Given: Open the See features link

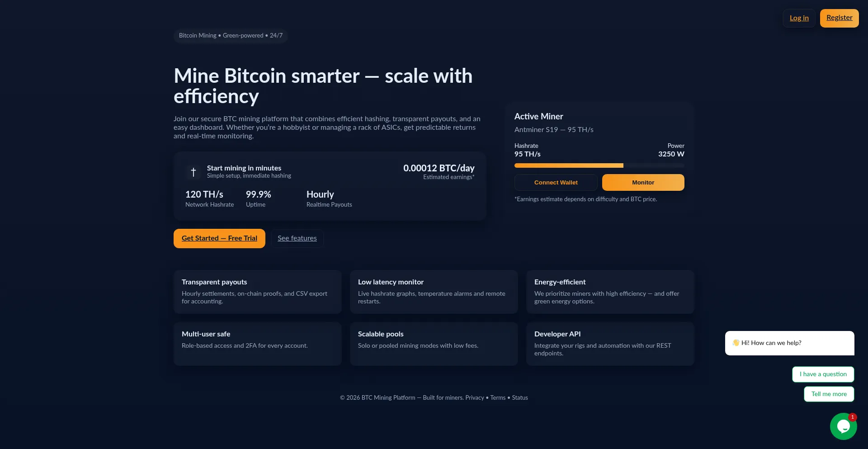Looking at the screenshot, I should tap(297, 238).
